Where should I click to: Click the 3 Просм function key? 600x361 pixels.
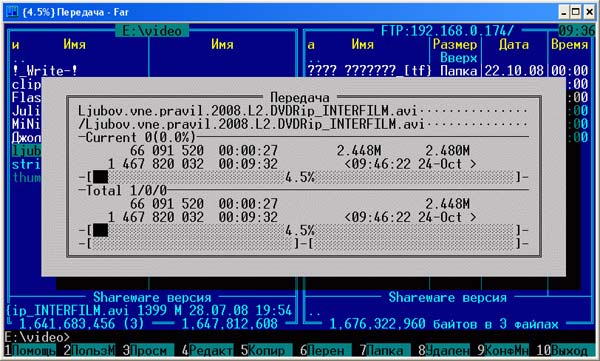[145, 350]
